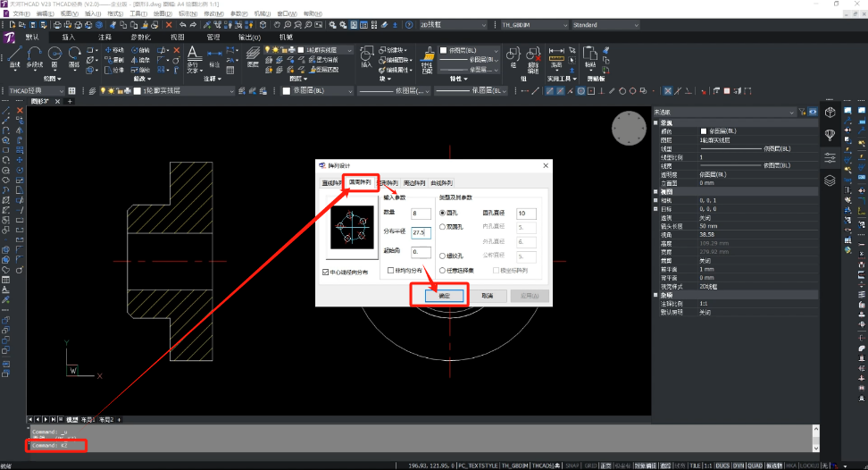The width and height of the screenshot is (868, 470).
Task: Open the Layer (图层) properties manager
Action: 253,57
